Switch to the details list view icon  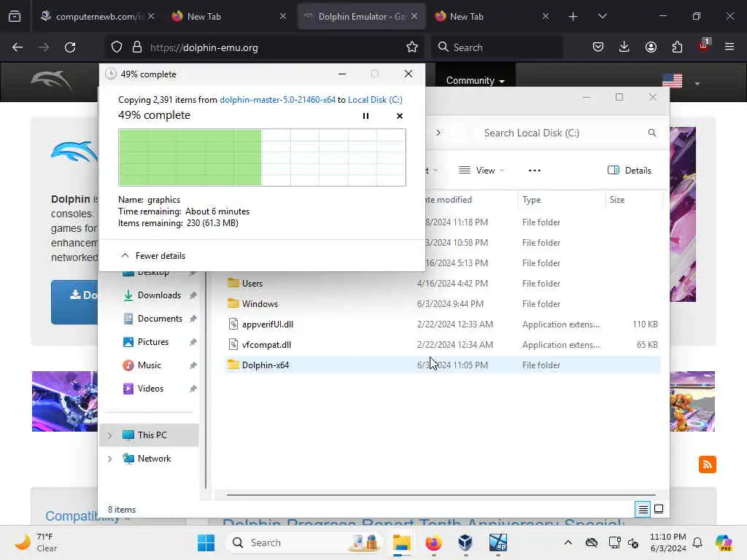point(643,510)
